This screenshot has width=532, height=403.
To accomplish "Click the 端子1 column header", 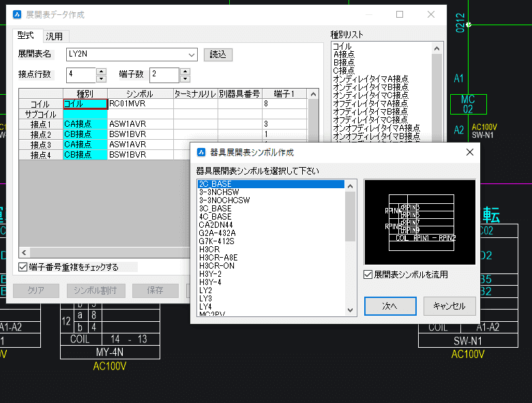I will [284, 94].
